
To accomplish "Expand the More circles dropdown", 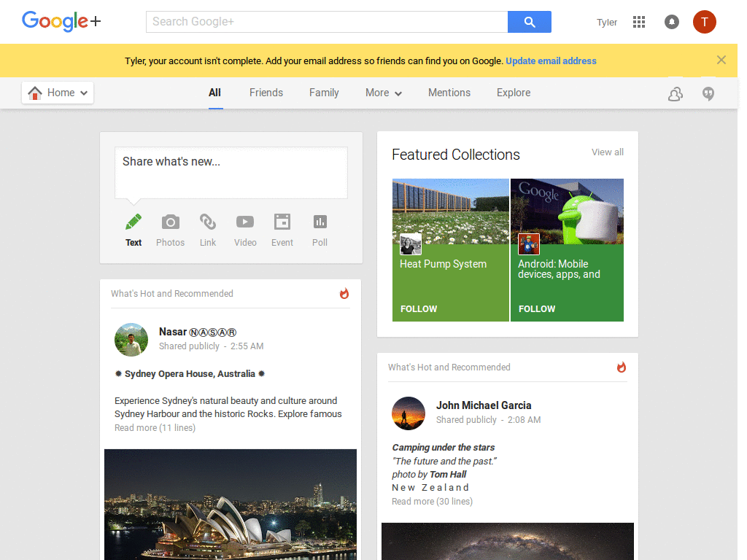I will coord(384,93).
